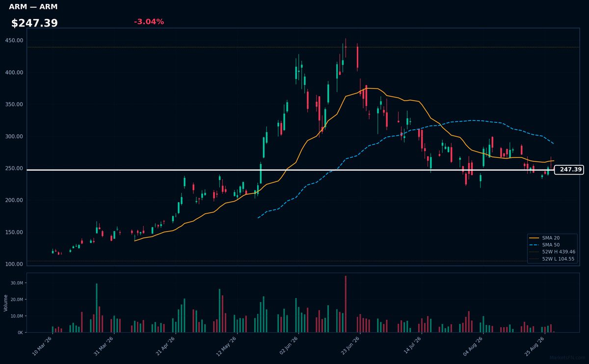Click the tall green volume bar near 31 Mar
Image resolution: width=589 pixels, height=364 pixels.
tap(97, 308)
